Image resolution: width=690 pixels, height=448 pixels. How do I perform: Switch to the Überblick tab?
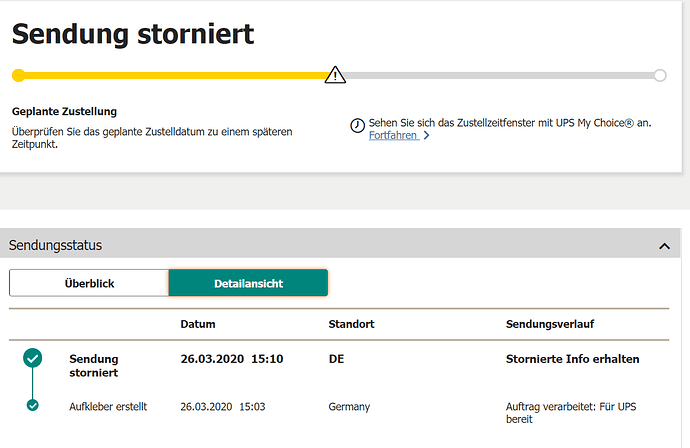pyautogui.click(x=89, y=283)
